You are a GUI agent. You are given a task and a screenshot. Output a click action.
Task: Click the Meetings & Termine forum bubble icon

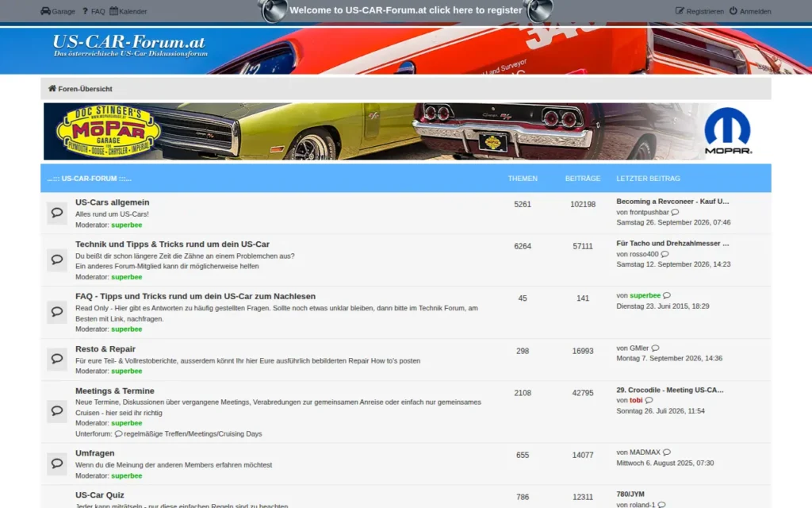click(57, 412)
